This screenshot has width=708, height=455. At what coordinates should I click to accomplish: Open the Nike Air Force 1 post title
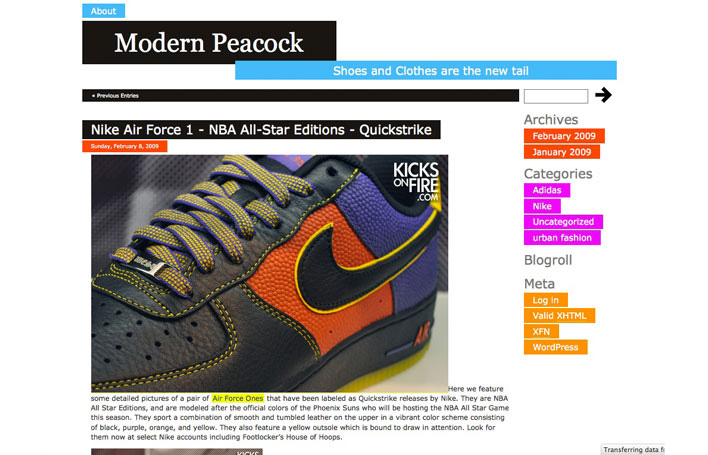261,130
